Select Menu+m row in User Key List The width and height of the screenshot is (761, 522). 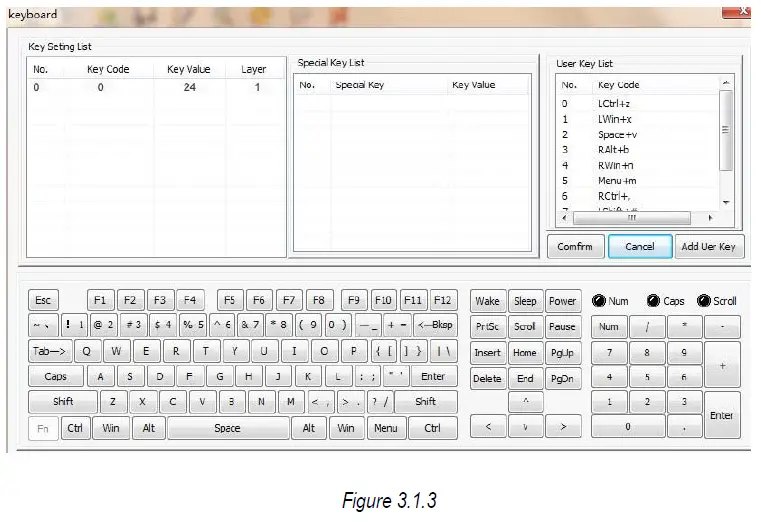pyautogui.click(x=638, y=181)
